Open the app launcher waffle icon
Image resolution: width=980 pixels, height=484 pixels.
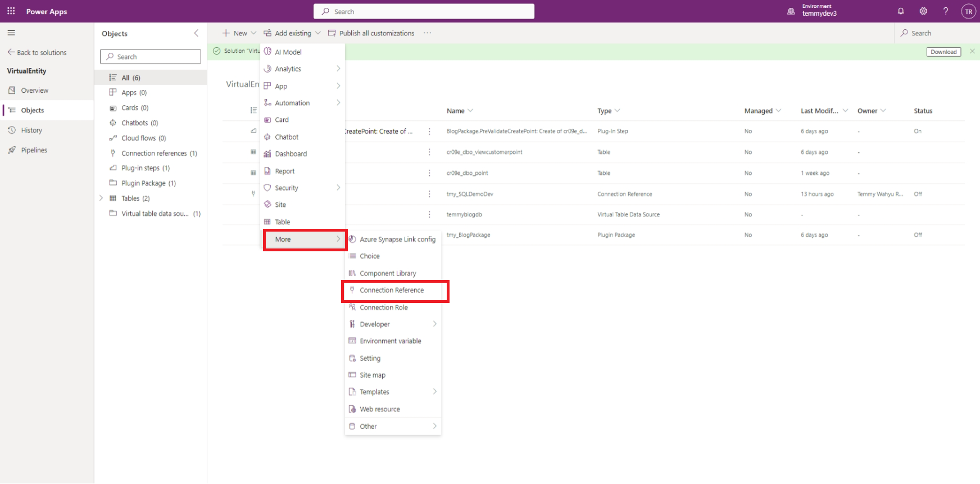tap(11, 11)
